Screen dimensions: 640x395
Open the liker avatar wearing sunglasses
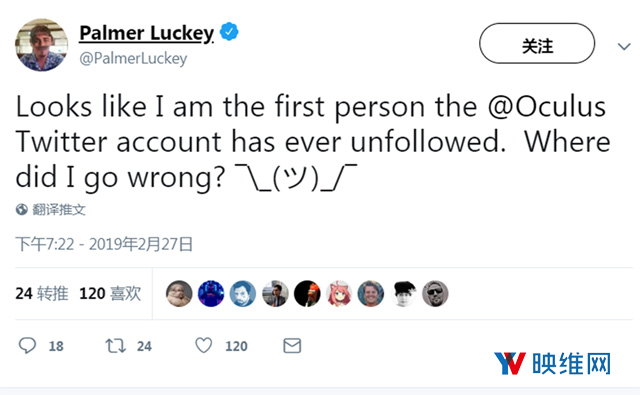click(435, 293)
